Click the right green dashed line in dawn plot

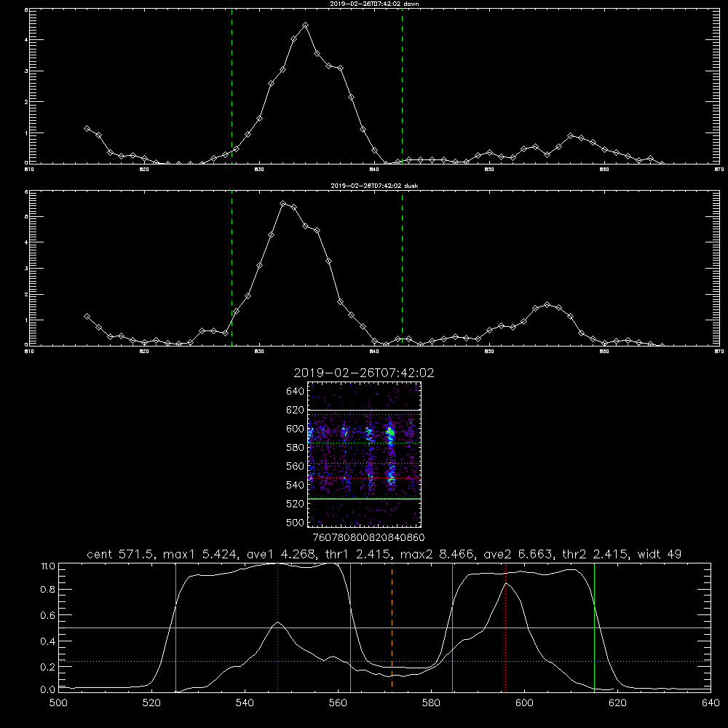click(402, 86)
